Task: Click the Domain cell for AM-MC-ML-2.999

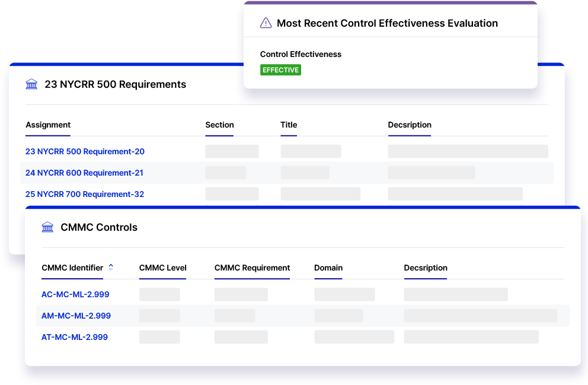Action: click(x=338, y=316)
